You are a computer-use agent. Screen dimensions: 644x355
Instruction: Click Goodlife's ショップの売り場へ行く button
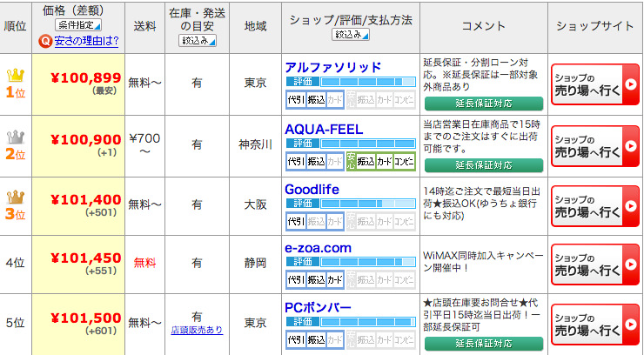(594, 206)
